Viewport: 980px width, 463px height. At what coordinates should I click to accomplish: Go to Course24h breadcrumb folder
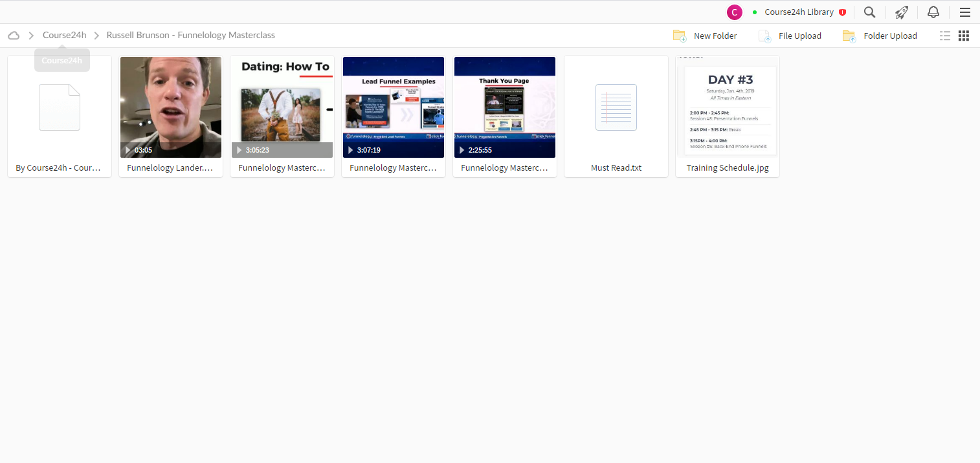tap(64, 35)
